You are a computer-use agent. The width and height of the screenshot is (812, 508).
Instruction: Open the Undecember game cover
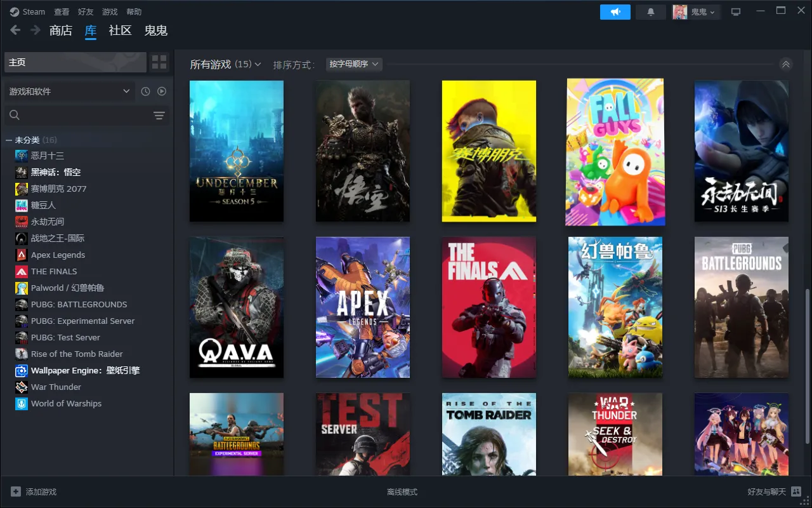point(237,151)
